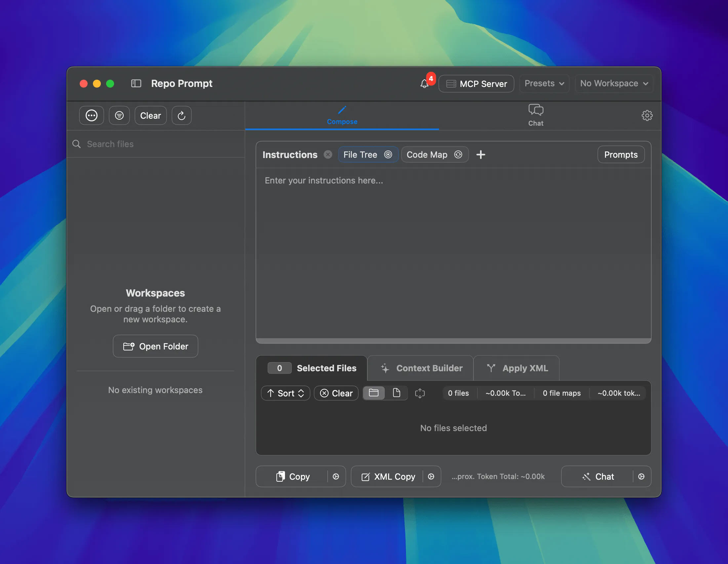This screenshot has height=564, width=728.
Task: Open XML Copy settings gear
Action: [431, 477]
